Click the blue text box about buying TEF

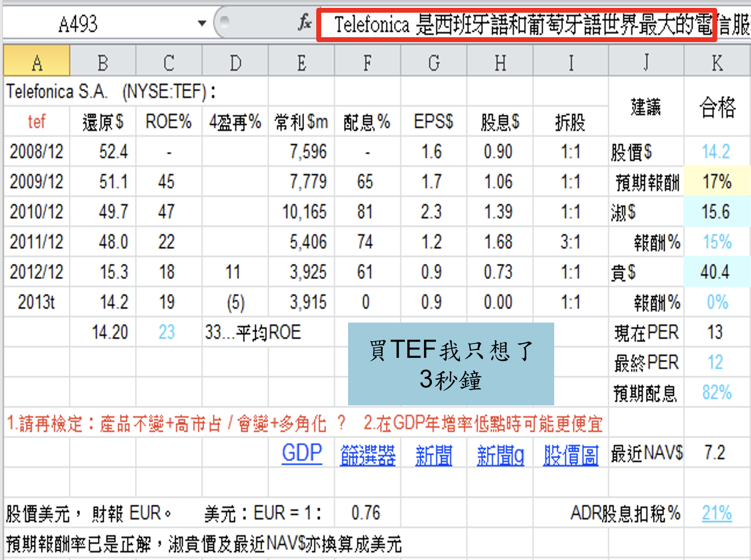[x=451, y=364]
